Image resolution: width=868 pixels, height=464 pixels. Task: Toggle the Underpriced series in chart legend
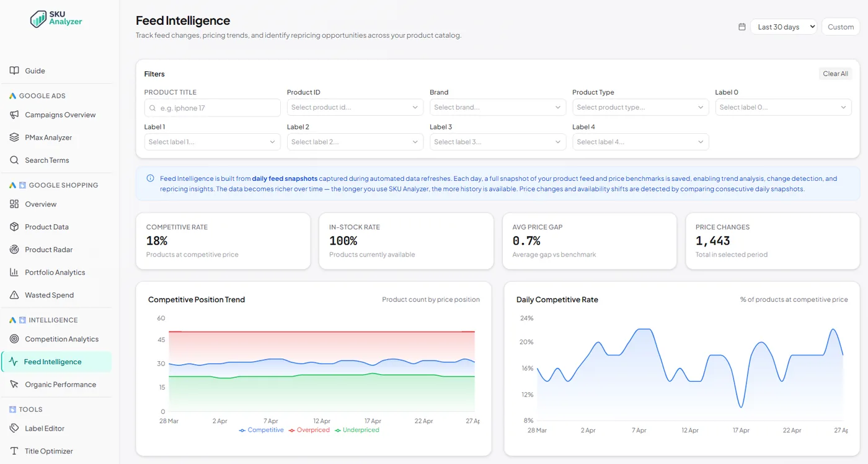point(357,430)
